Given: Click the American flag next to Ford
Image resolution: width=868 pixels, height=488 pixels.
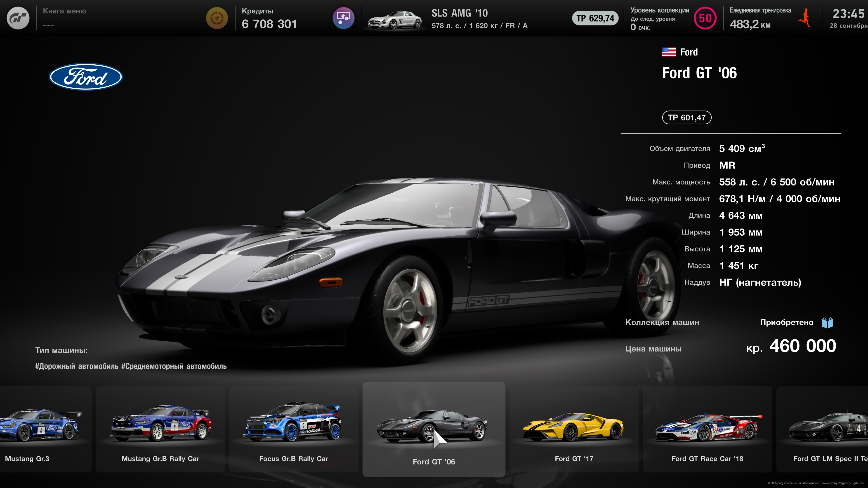Looking at the screenshot, I should [x=669, y=52].
